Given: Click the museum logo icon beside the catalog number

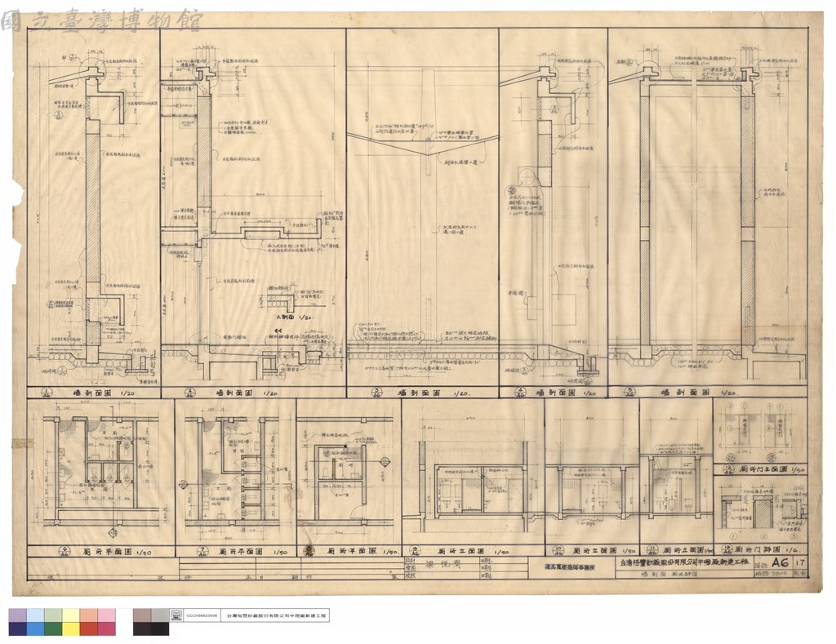Looking at the screenshot, I should (176, 615).
